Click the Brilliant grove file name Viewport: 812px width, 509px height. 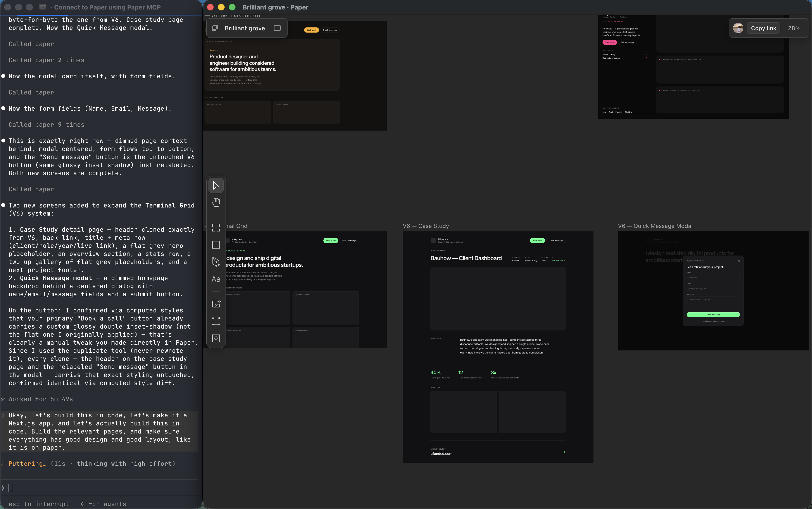click(245, 28)
